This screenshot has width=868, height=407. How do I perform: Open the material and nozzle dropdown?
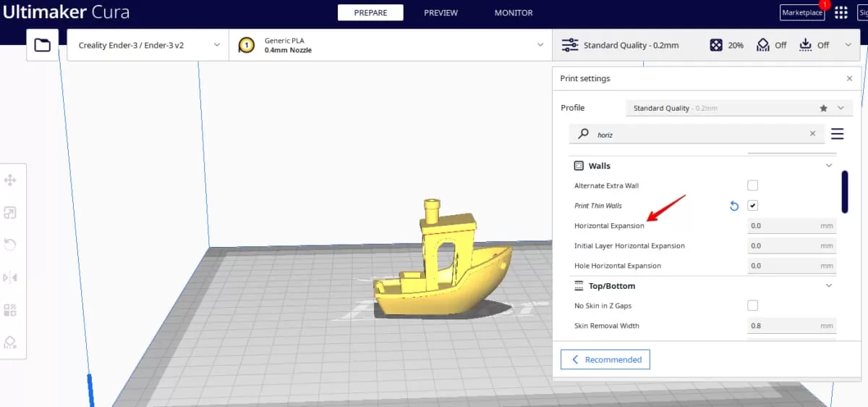390,45
